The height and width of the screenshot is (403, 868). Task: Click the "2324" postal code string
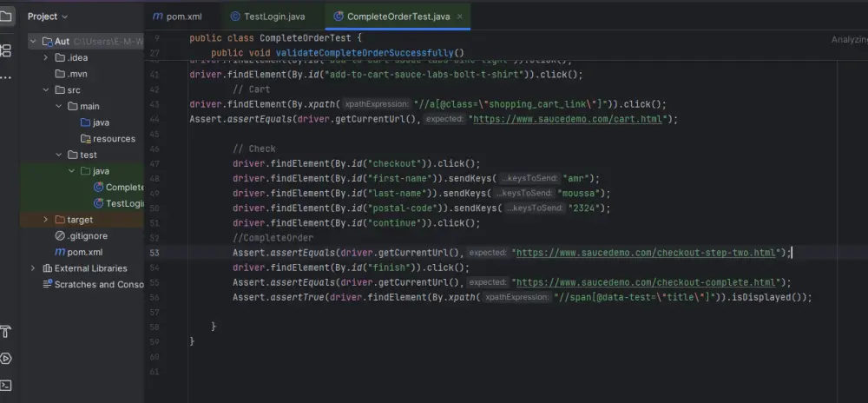coord(584,208)
